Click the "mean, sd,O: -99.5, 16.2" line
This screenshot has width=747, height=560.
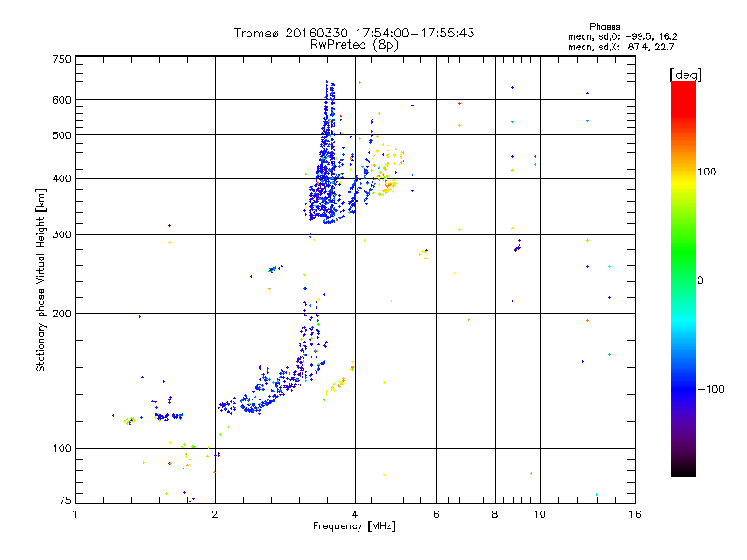click(622, 36)
